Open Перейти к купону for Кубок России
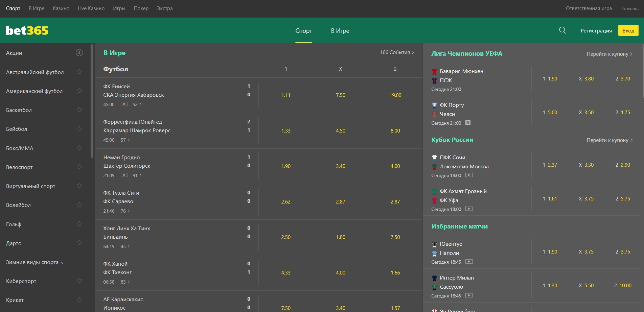This screenshot has height=312, width=644. tap(609, 140)
